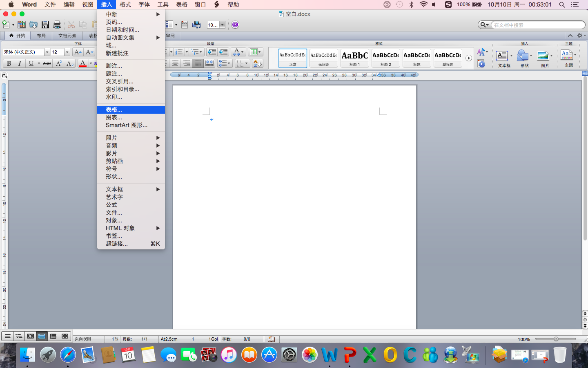
Task: Switch to full screen view button
Action: coord(65,336)
